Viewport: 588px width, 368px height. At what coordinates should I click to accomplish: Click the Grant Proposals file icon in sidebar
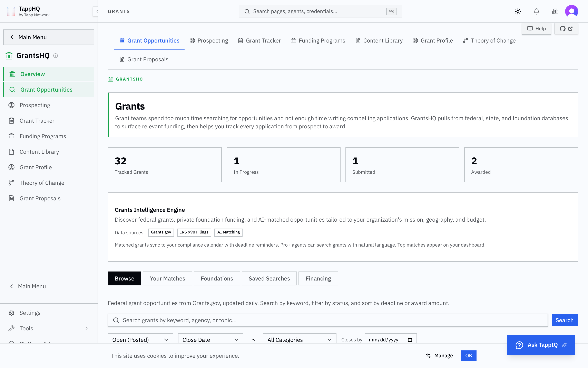11,198
